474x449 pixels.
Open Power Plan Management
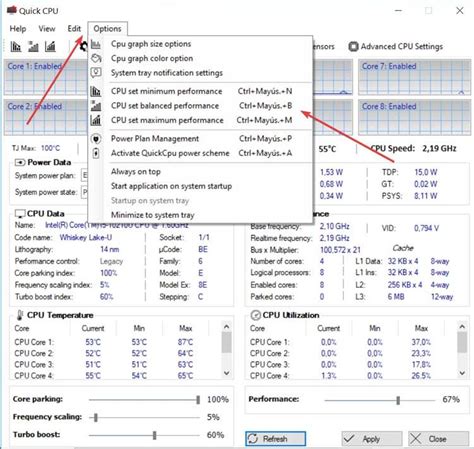point(201,138)
